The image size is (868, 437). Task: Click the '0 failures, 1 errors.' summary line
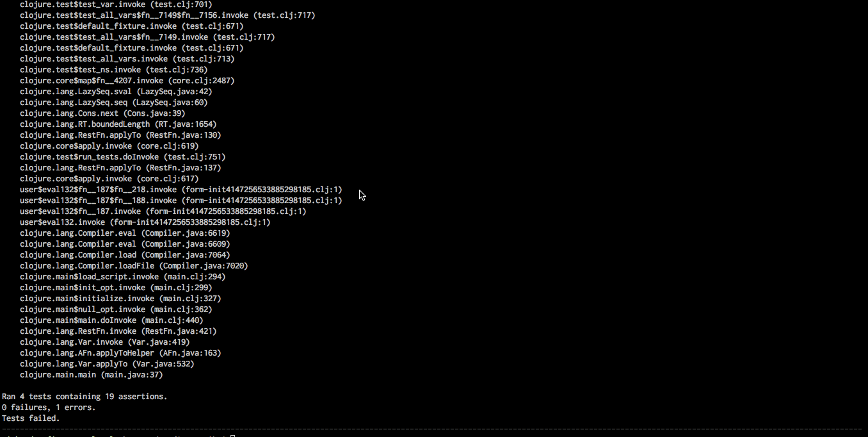[x=49, y=408]
